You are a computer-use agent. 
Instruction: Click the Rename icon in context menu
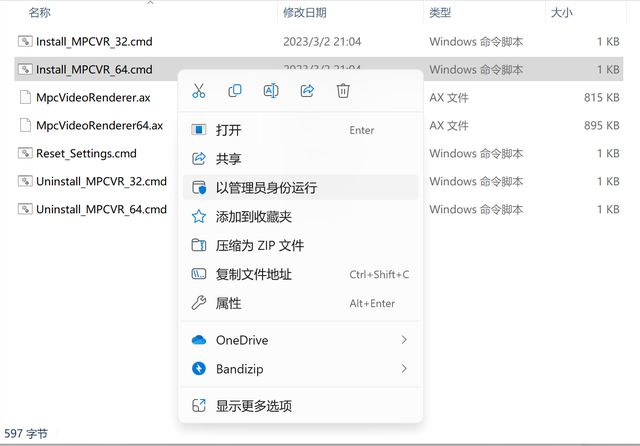(x=271, y=91)
